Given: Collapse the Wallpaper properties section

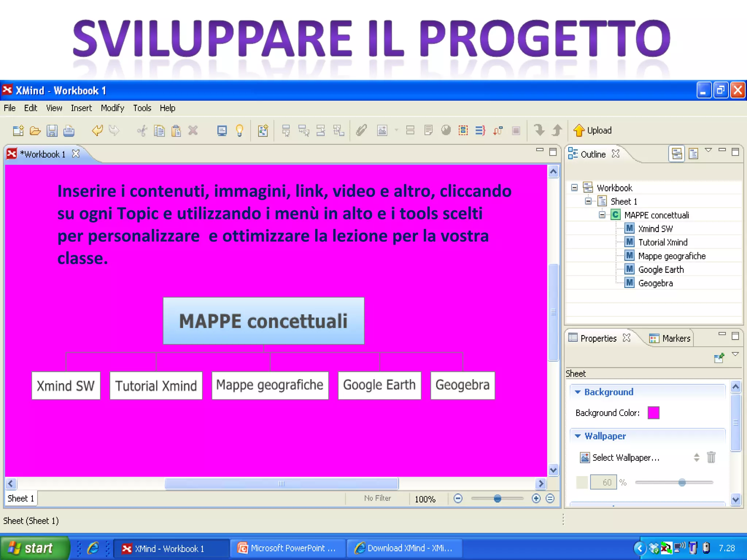Looking at the screenshot, I should tap(578, 436).
